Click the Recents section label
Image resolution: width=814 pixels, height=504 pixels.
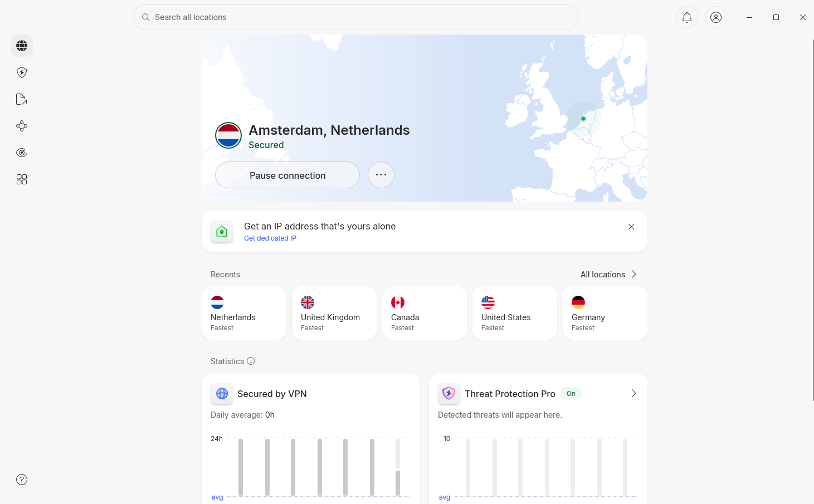225,275
